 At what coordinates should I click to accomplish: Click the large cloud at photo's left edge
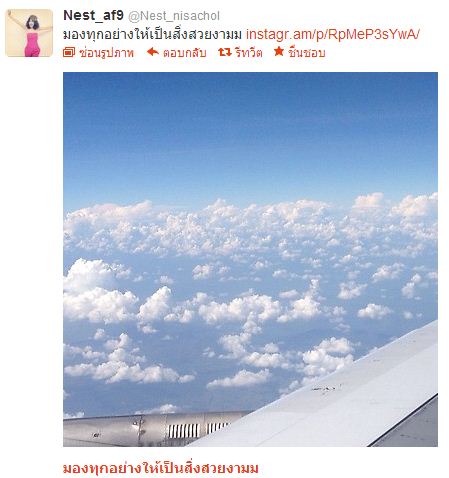[x=97, y=293]
